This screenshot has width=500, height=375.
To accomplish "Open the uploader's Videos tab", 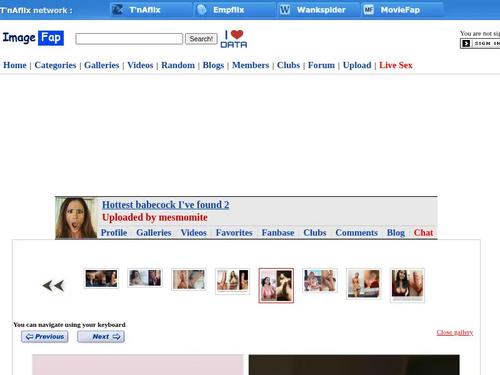I will (x=194, y=233).
